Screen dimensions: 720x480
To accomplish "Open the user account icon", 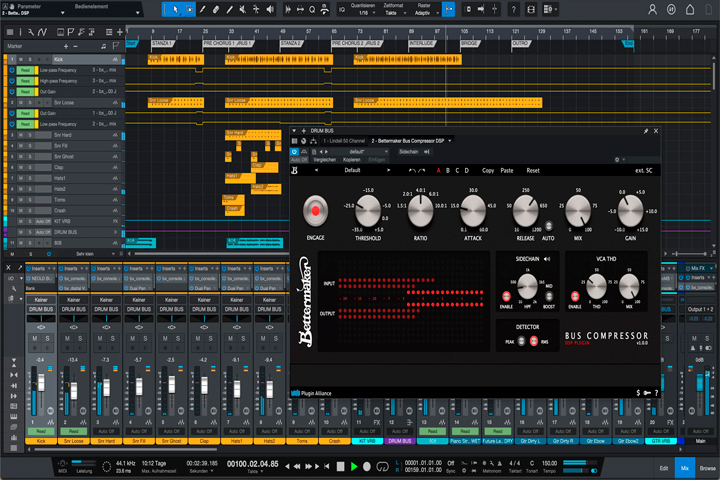I will (652, 9).
